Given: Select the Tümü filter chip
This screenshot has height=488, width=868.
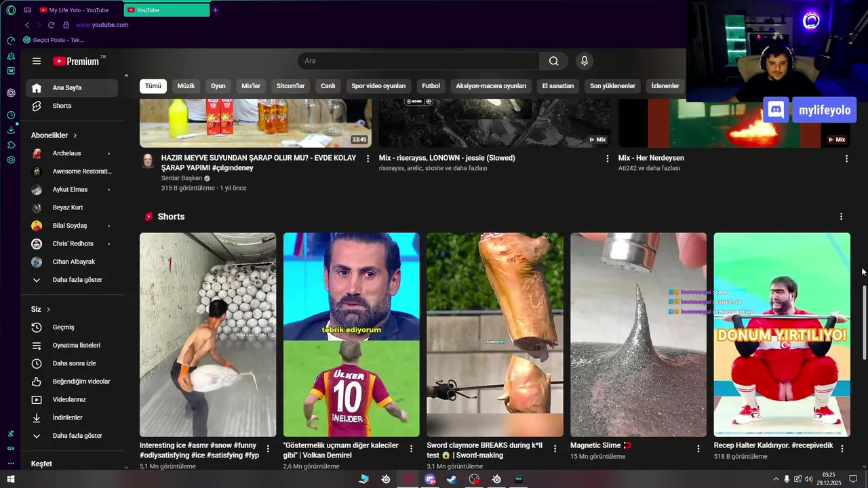Looking at the screenshot, I should [153, 86].
